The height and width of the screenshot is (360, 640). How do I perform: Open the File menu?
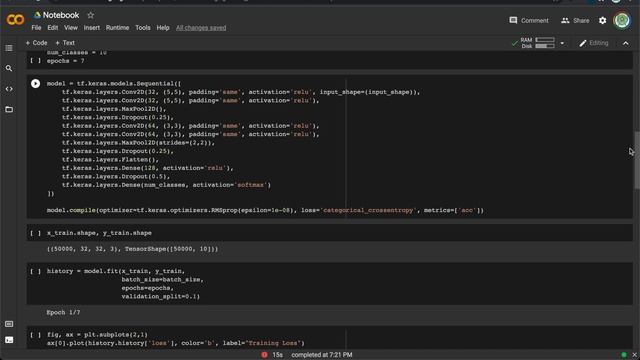tap(36, 28)
